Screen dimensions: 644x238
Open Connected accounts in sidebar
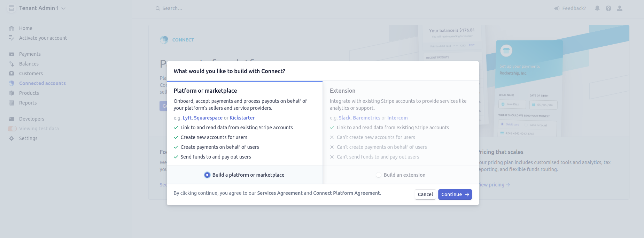point(42,83)
